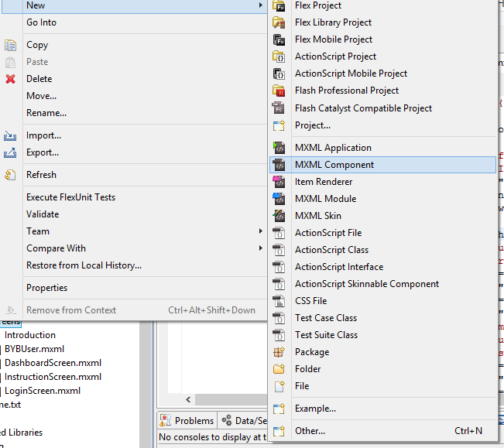Expand the Compare With submenu arrow
Screen dimensions: 504x448
coord(261,248)
